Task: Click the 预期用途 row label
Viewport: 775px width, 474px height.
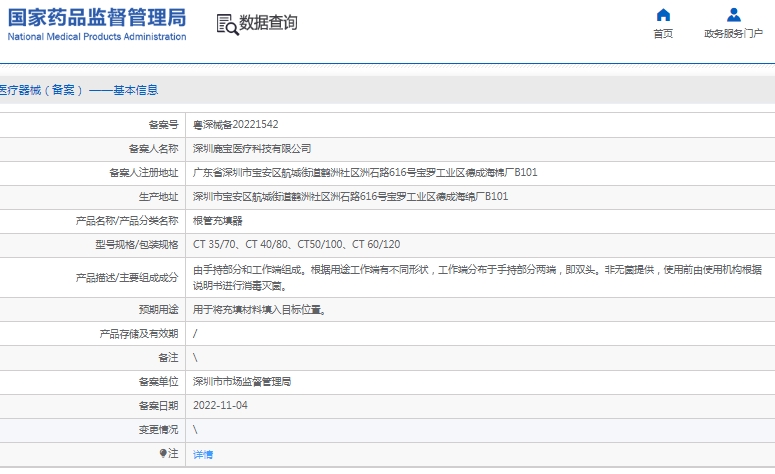Action: 159,310
